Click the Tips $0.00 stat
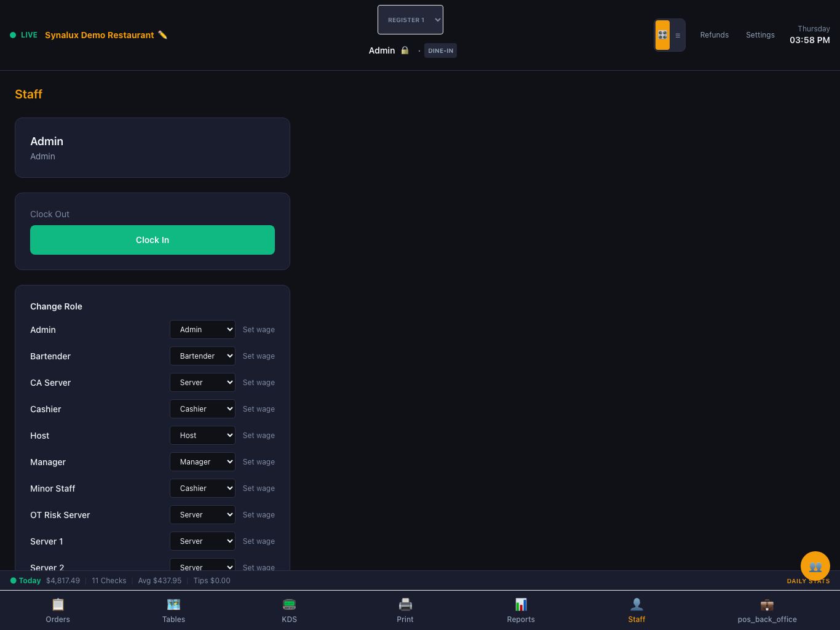 click(212, 581)
